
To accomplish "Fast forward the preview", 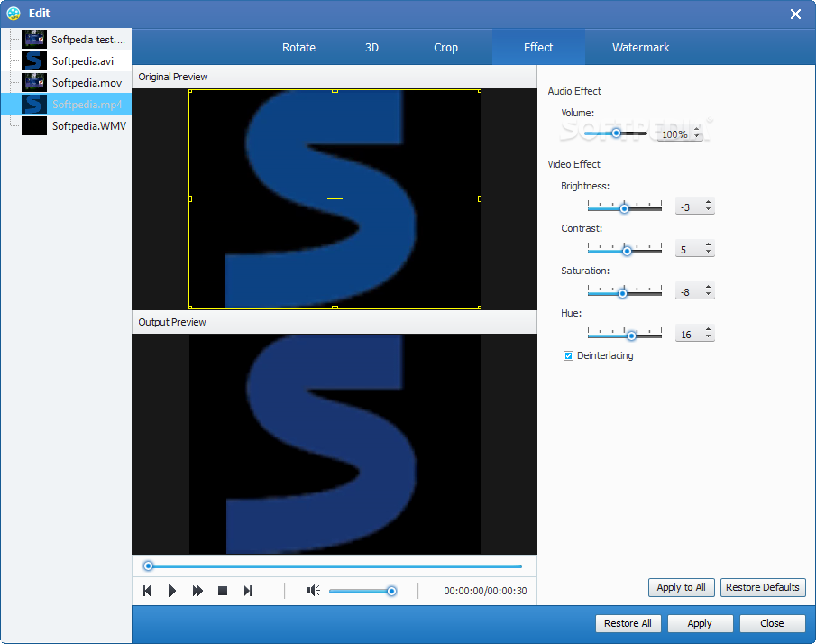I will [x=197, y=591].
